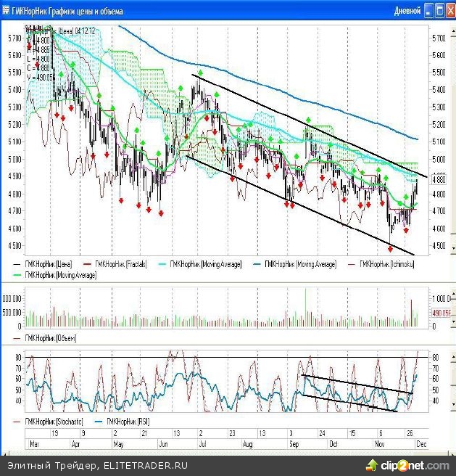
Task: Maximize the ГМКНорНик chart window
Action: click(439, 11)
